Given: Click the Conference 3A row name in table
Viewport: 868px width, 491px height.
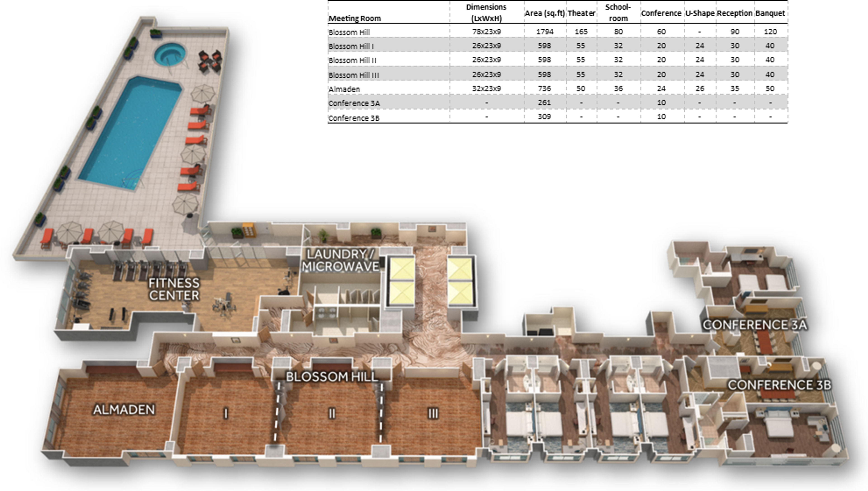Looking at the screenshot, I should pyautogui.click(x=354, y=103).
